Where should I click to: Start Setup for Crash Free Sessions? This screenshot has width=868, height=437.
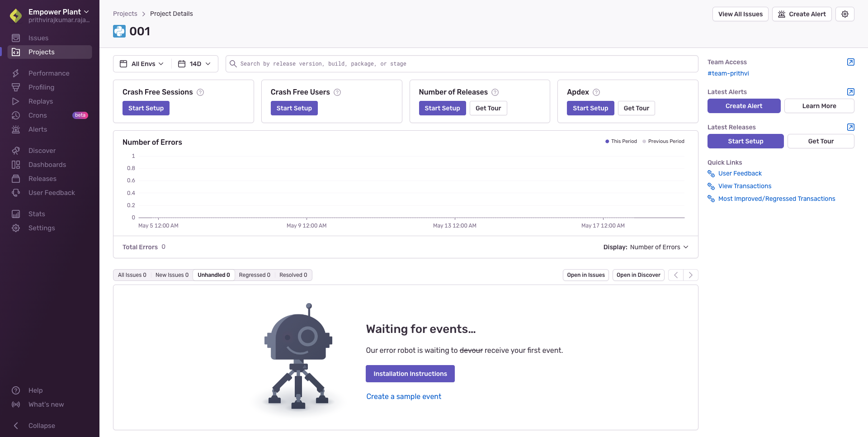click(x=146, y=108)
